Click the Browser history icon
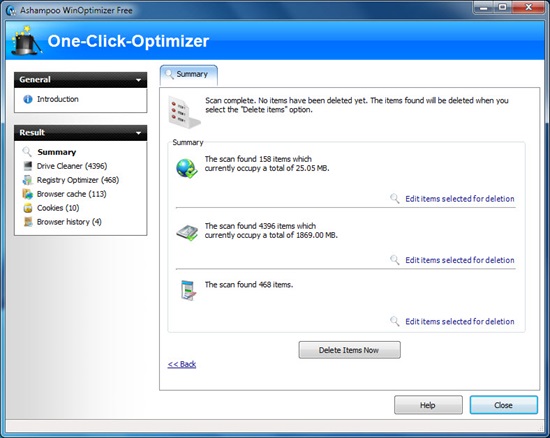The height and width of the screenshot is (438, 550). click(x=28, y=222)
